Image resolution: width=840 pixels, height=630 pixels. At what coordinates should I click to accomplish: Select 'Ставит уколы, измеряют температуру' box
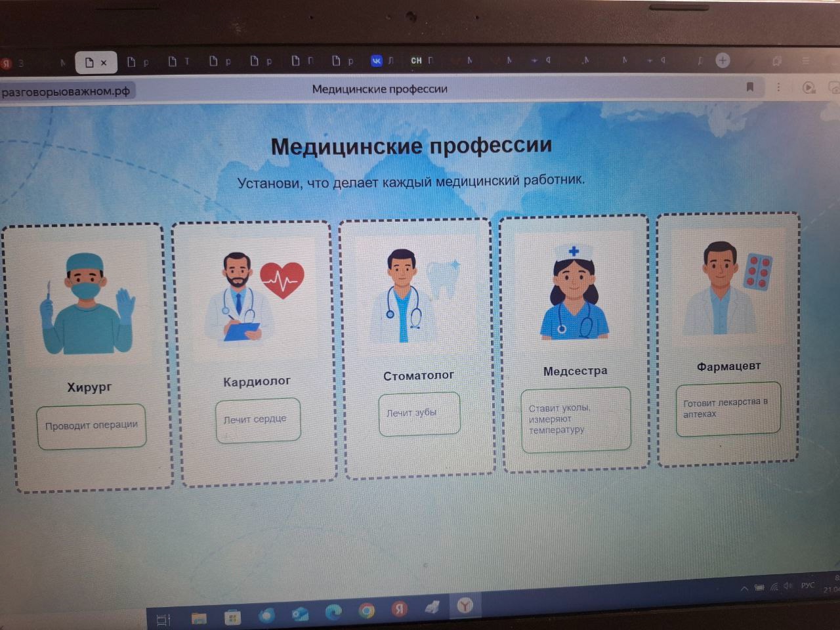click(x=576, y=419)
